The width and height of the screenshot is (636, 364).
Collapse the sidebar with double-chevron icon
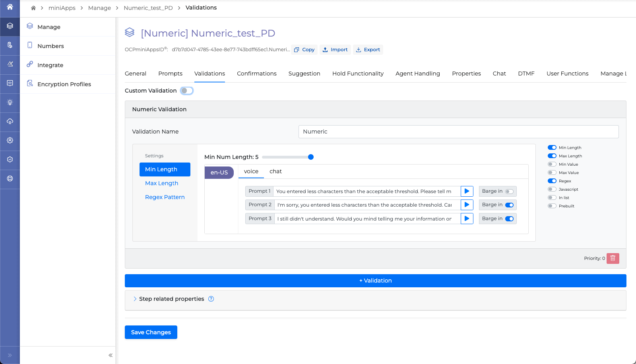click(x=111, y=355)
